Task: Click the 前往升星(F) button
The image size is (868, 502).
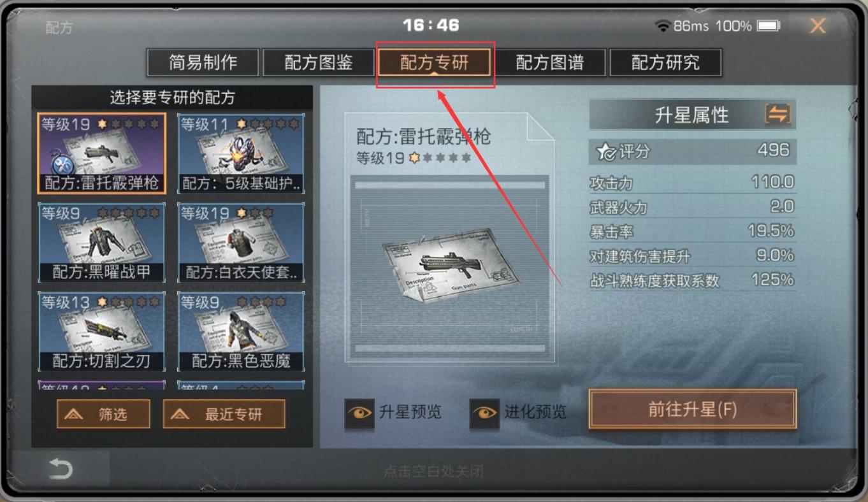Action: click(693, 409)
